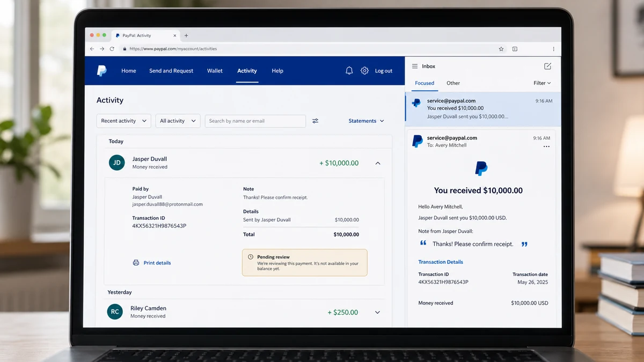
Task: Open Wallet menu item
Action: 215,71
